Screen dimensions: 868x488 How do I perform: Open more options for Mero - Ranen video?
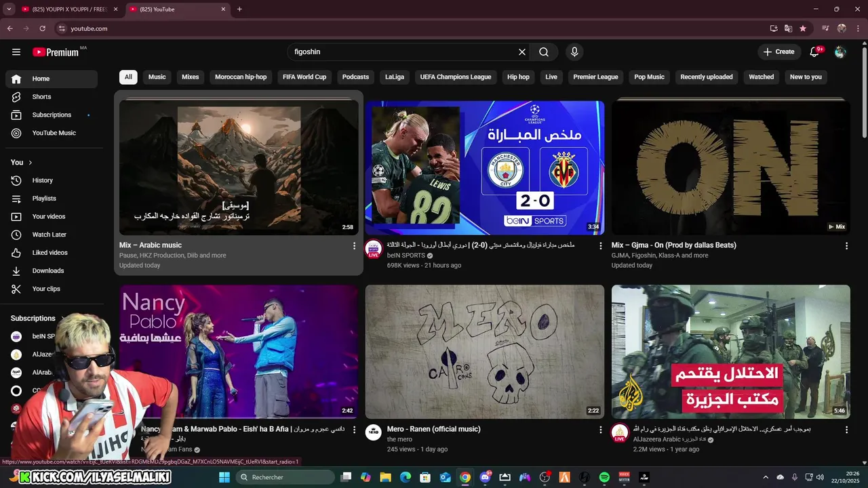tap(600, 430)
